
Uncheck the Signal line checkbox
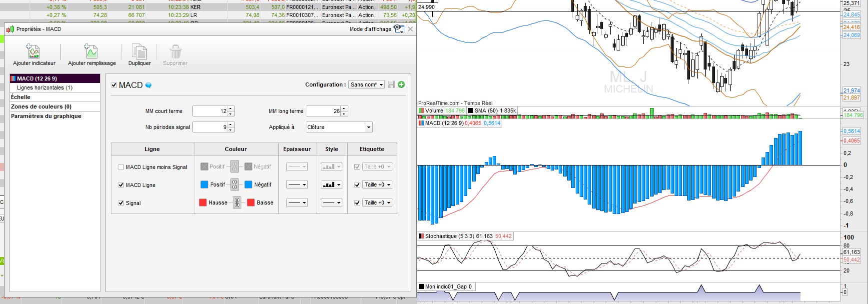pos(121,203)
